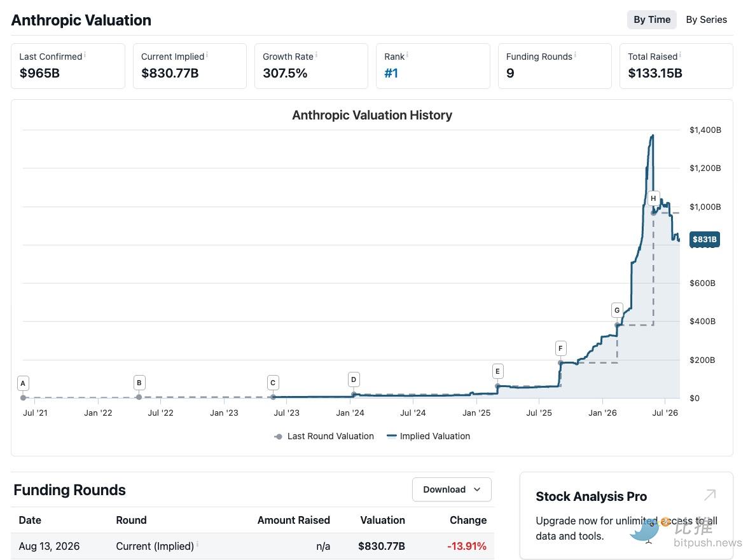Open the Stock Analysis Pro upgrade card
Image resolution: width=755 pixels, height=560 pixels.
tap(626, 516)
